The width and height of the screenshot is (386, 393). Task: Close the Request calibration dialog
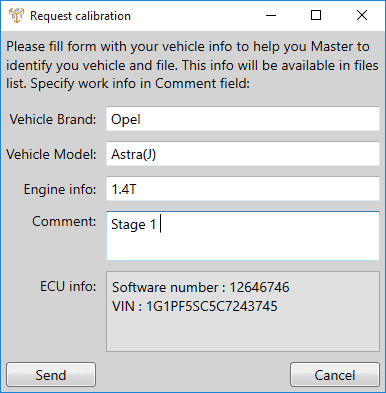pyautogui.click(x=362, y=15)
